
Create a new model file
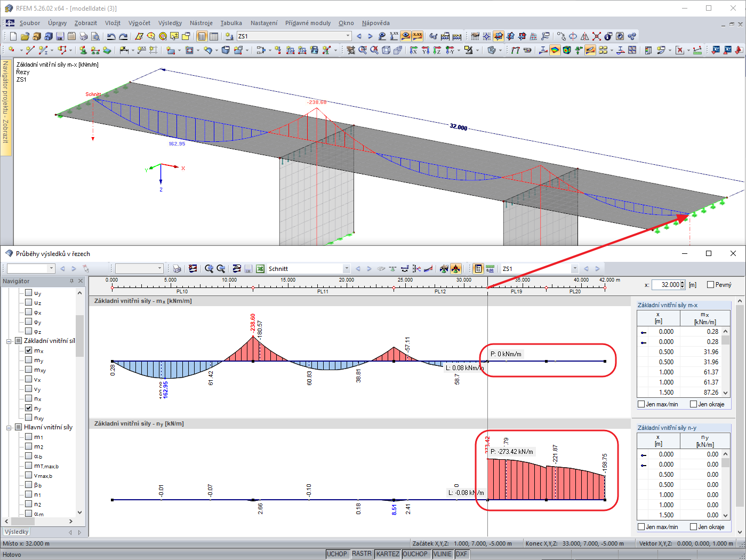click(13, 36)
